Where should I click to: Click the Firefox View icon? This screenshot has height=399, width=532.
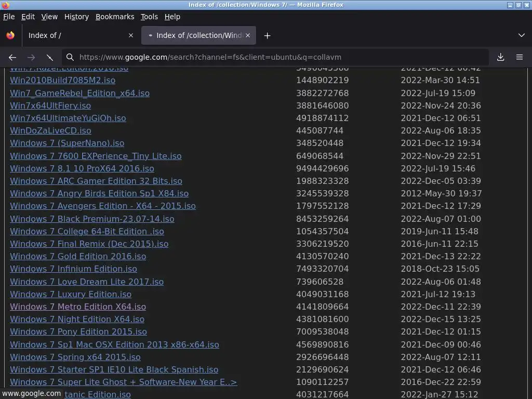[10, 35]
